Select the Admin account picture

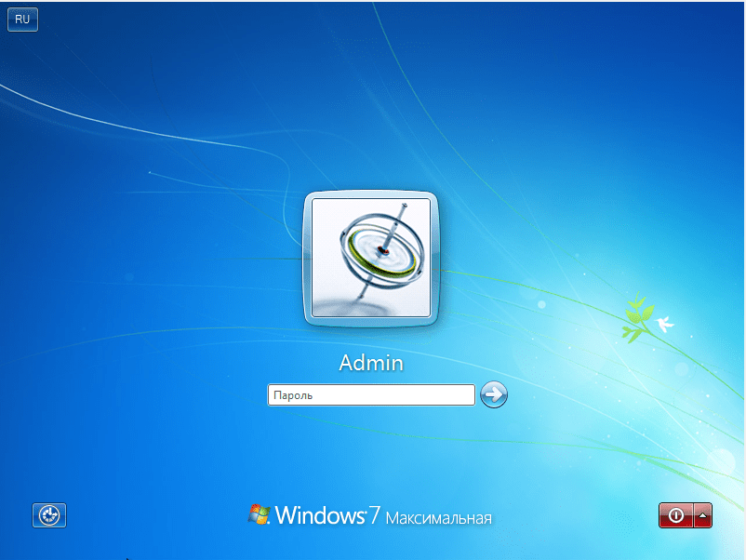(x=371, y=259)
